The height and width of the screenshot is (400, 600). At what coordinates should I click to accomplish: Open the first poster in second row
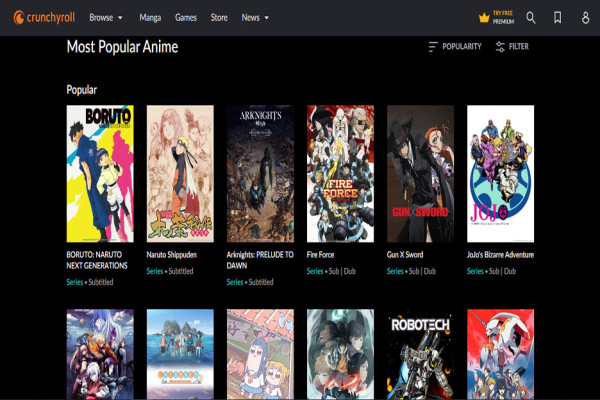(x=100, y=354)
